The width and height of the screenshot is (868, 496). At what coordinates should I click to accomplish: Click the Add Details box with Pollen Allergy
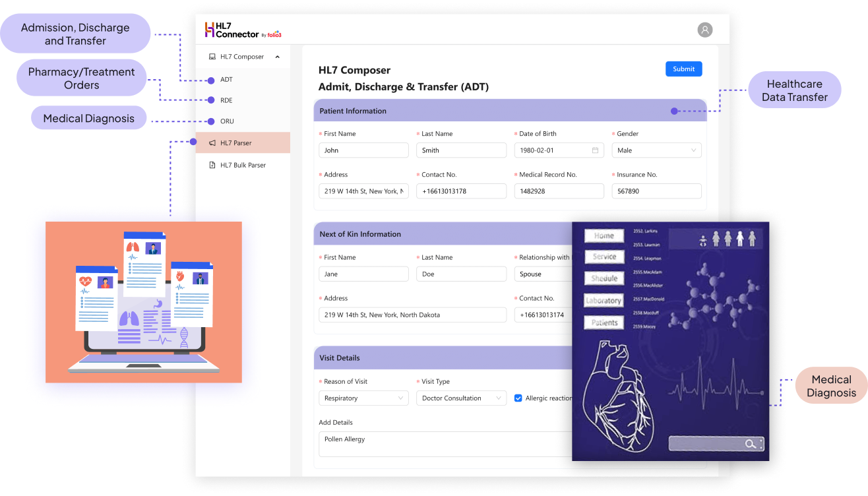coord(445,444)
